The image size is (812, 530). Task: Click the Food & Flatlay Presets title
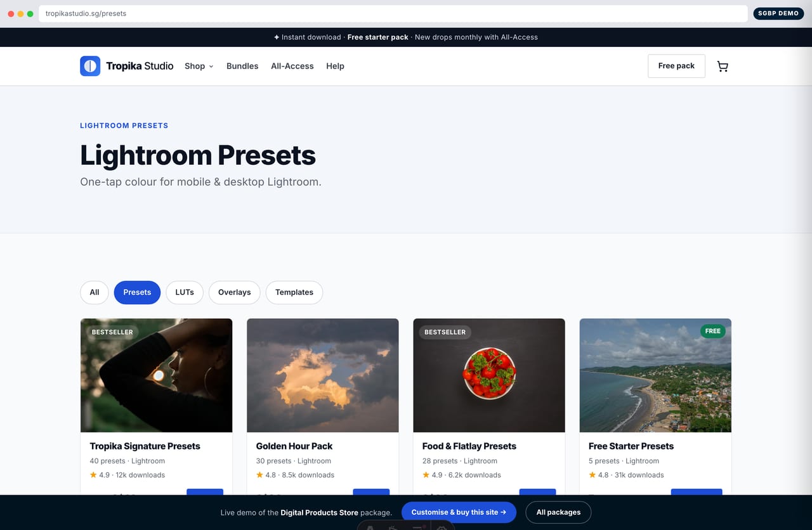click(469, 446)
